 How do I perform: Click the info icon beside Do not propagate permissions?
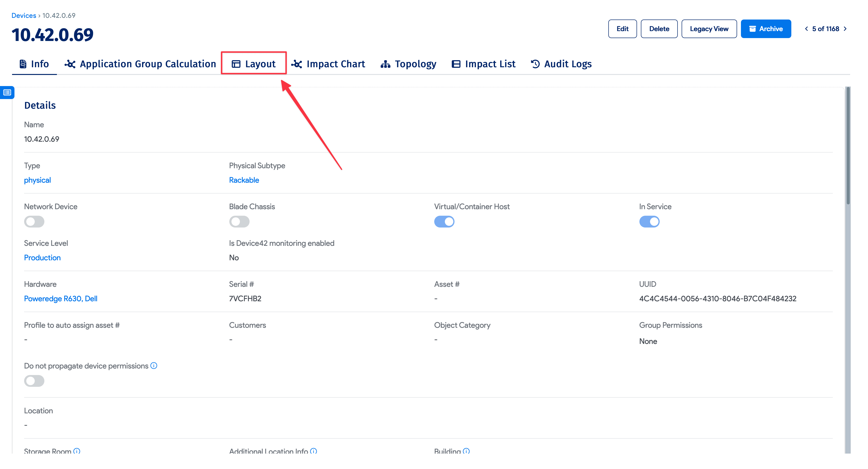coord(154,366)
